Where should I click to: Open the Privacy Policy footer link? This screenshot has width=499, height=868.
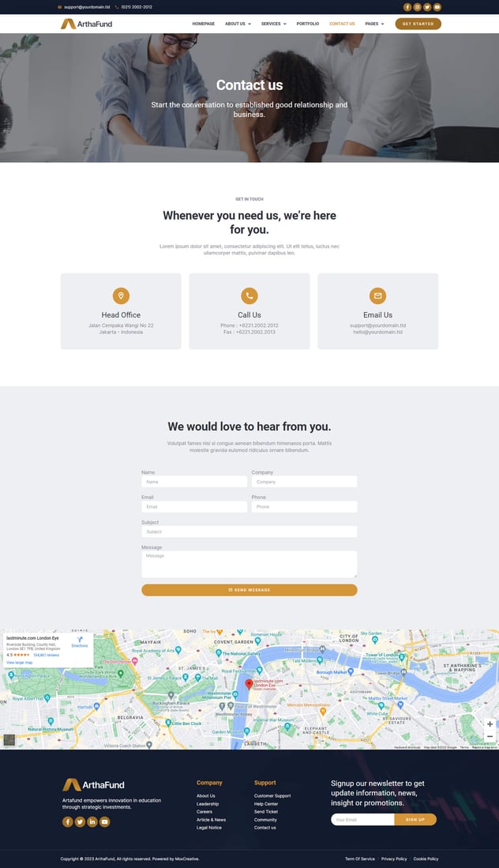tap(394, 859)
